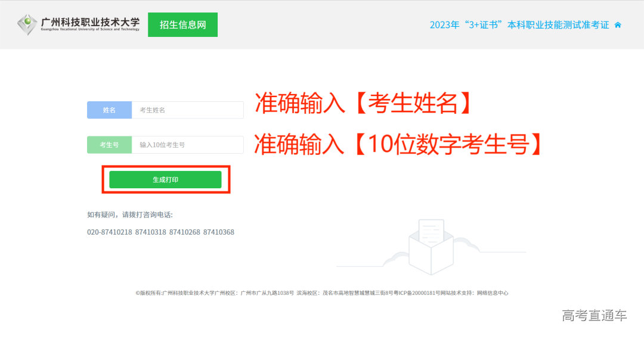Image resolution: width=644 pixels, height=339 pixels.
Task: Open the 2023年“3+证书”准考证 header link
Action: (x=519, y=25)
